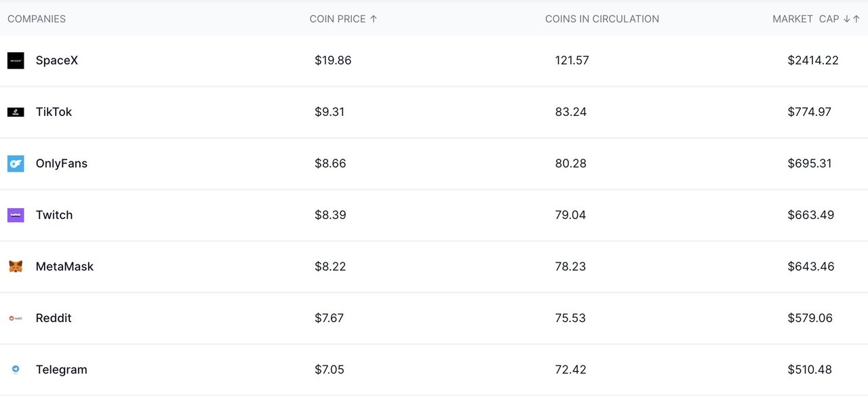Open the TikTok company name
868x396 pixels.
tap(54, 112)
